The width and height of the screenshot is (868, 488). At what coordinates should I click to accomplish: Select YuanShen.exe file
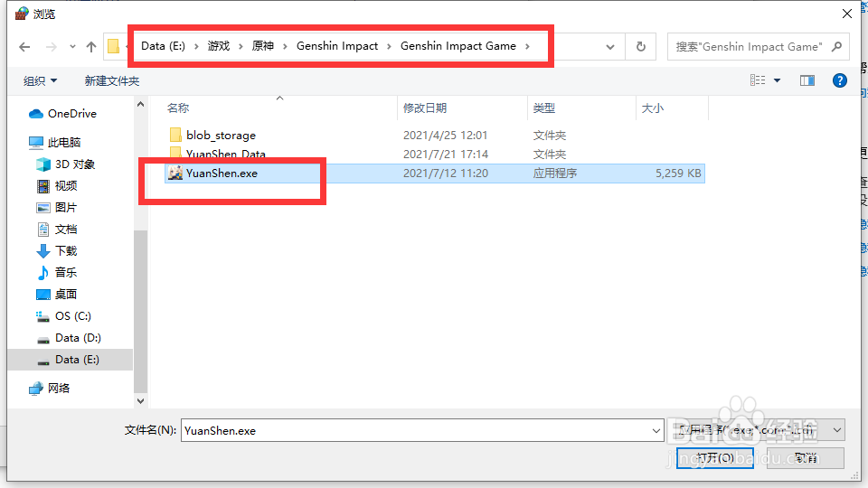pyautogui.click(x=435, y=174)
